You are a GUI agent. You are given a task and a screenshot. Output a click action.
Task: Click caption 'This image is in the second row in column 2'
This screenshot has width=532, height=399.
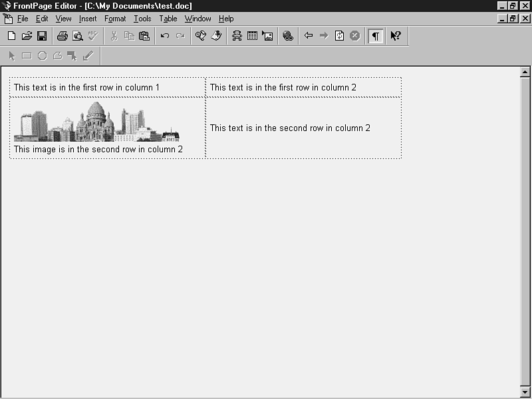(x=98, y=149)
